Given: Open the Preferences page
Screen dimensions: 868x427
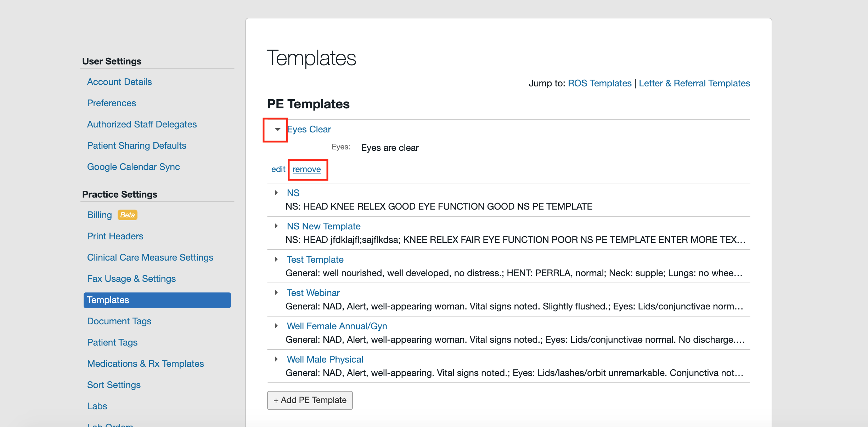Looking at the screenshot, I should click(x=111, y=103).
